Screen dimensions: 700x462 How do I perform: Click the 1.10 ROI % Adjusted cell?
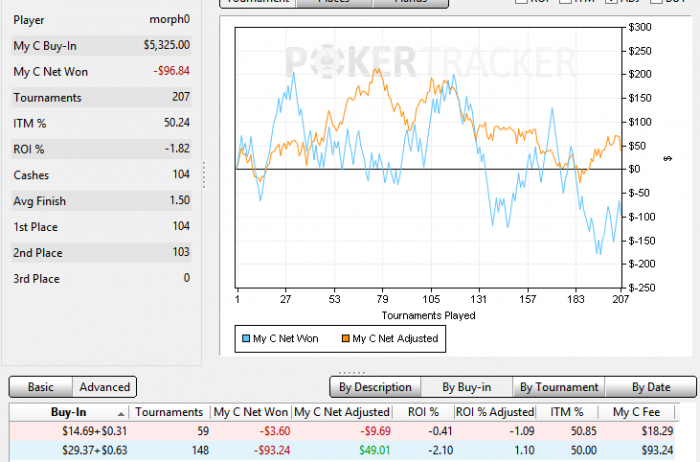coord(525,450)
